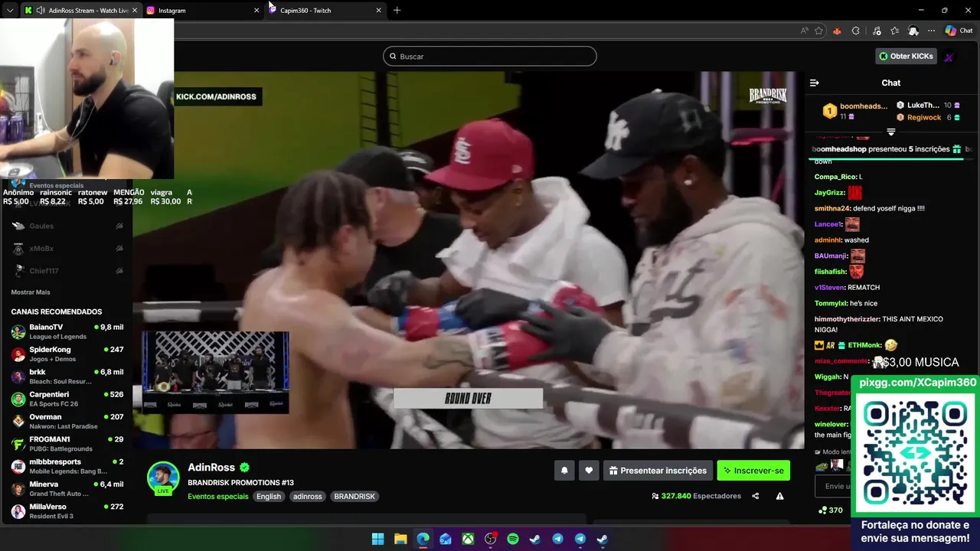
Task: Open the Gaules followed channel
Action: (67, 226)
